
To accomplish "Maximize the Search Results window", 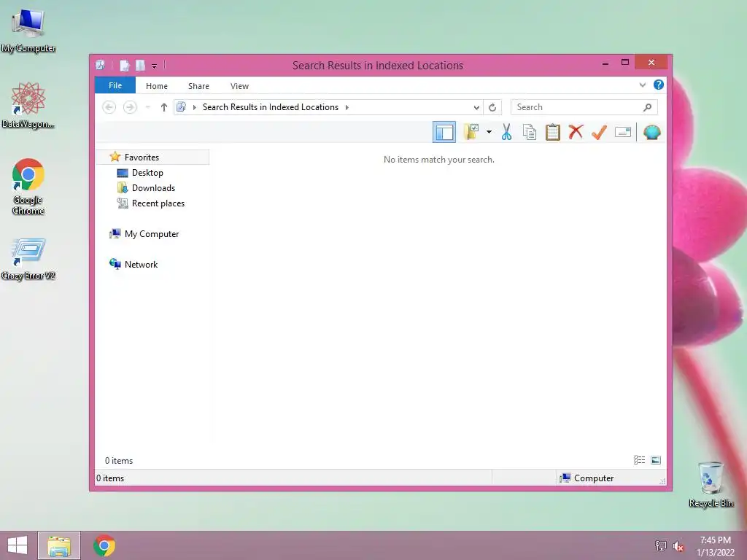I will [625, 63].
